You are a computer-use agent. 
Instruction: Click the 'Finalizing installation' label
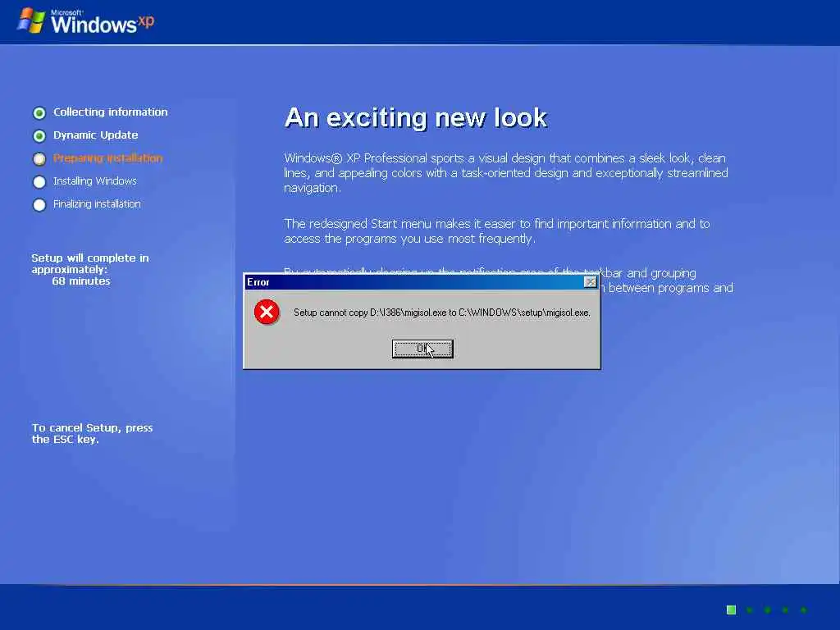97,204
